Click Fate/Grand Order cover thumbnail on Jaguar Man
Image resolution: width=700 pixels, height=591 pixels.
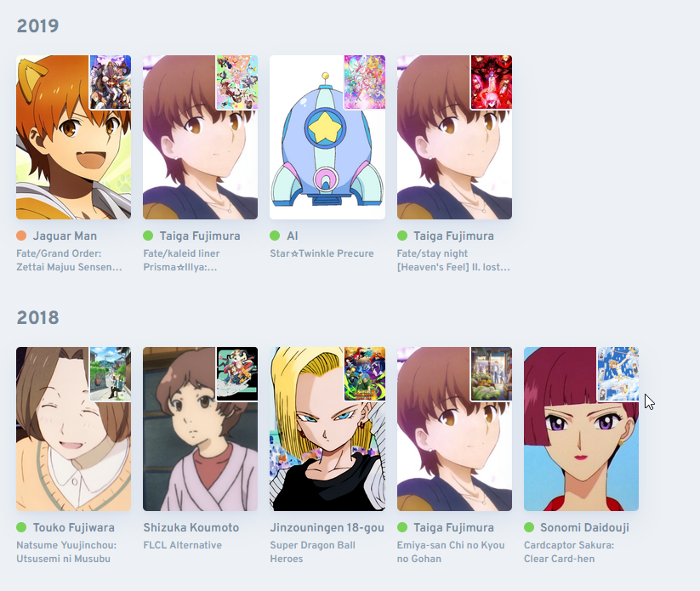click(x=111, y=82)
